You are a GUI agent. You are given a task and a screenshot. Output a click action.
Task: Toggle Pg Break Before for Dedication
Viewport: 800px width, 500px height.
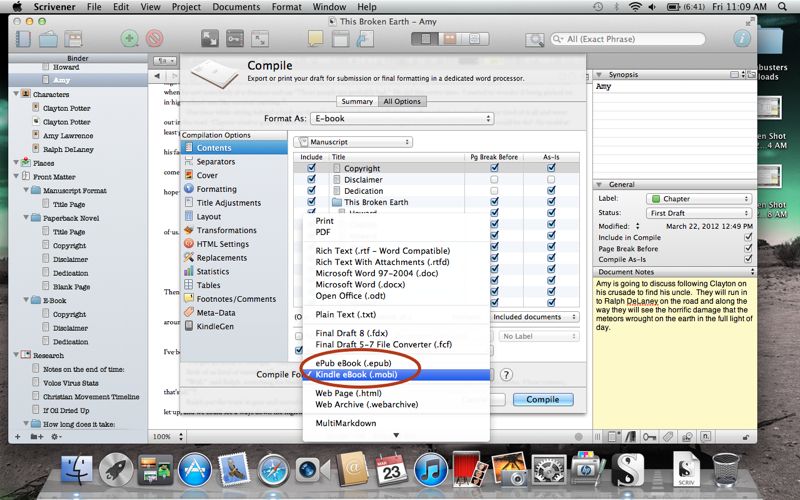point(494,190)
